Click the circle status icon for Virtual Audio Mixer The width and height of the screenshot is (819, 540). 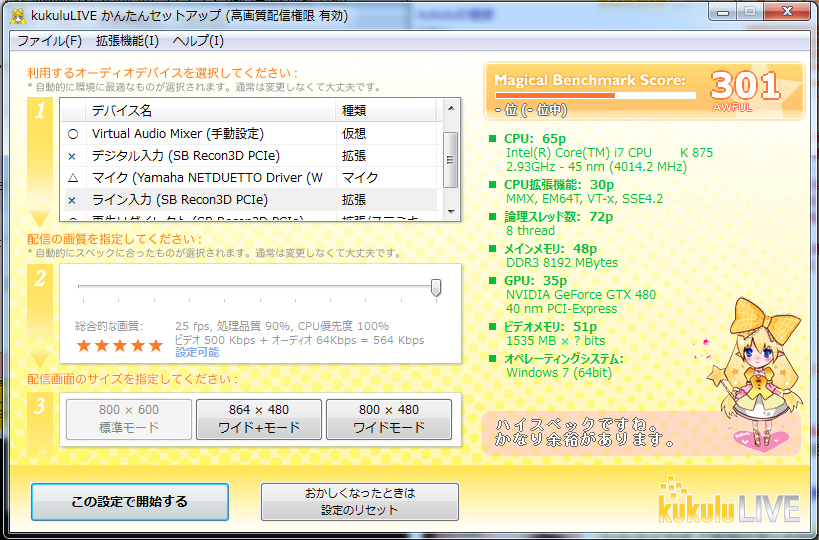[72, 134]
